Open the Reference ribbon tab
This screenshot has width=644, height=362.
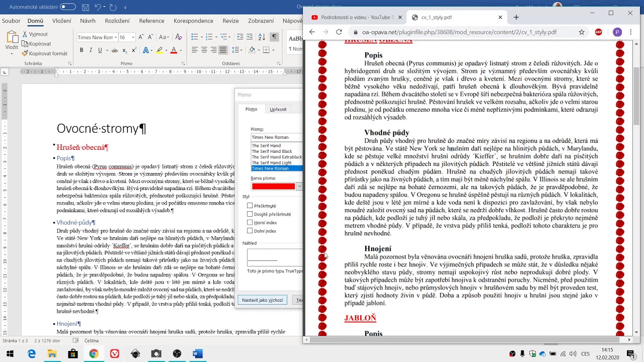tap(151, 21)
